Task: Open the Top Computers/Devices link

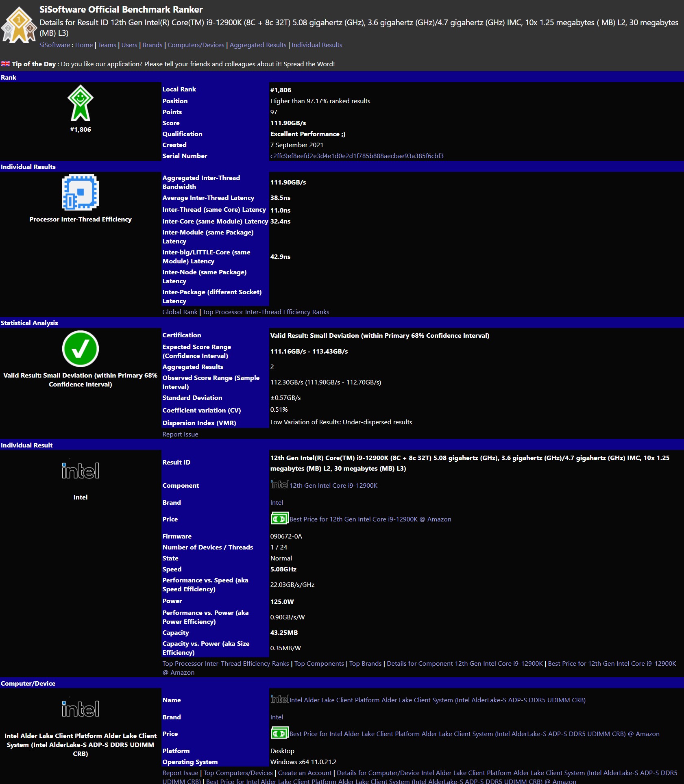Action: pyautogui.click(x=238, y=773)
